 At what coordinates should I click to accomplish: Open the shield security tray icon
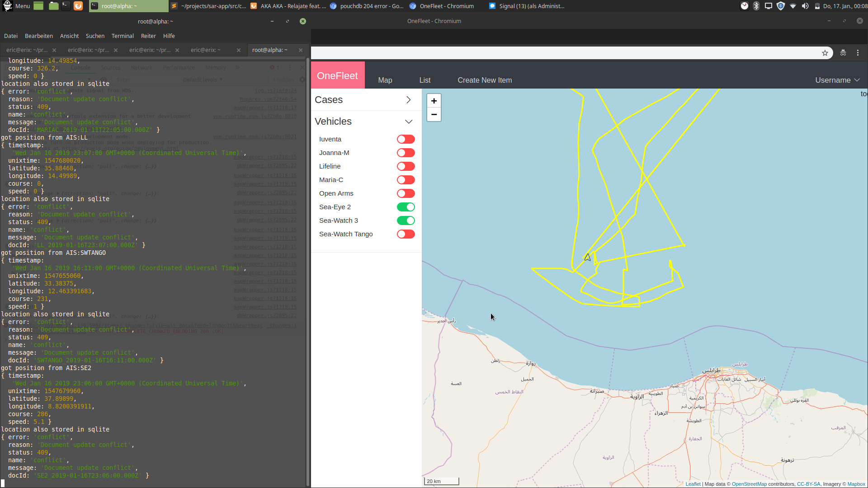[x=781, y=6]
